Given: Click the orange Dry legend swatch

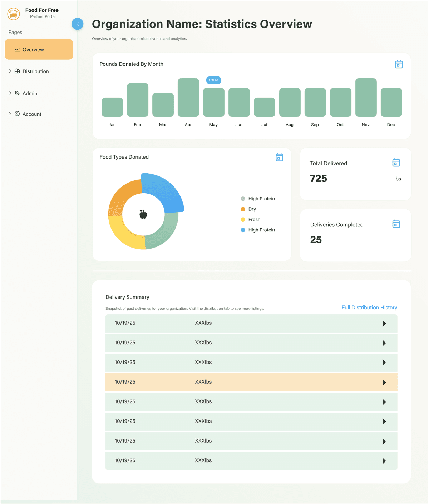Looking at the screenshot, I should tap(243, 209).
